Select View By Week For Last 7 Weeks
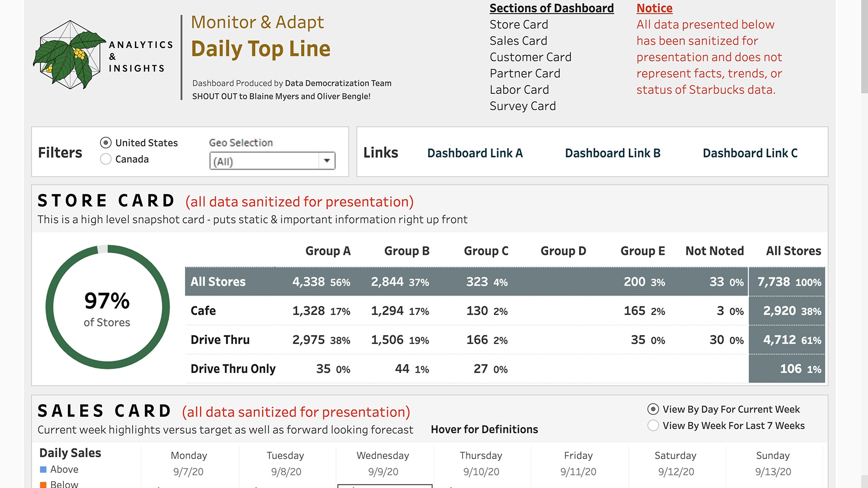The image size is (868, 488). (653, 426)
